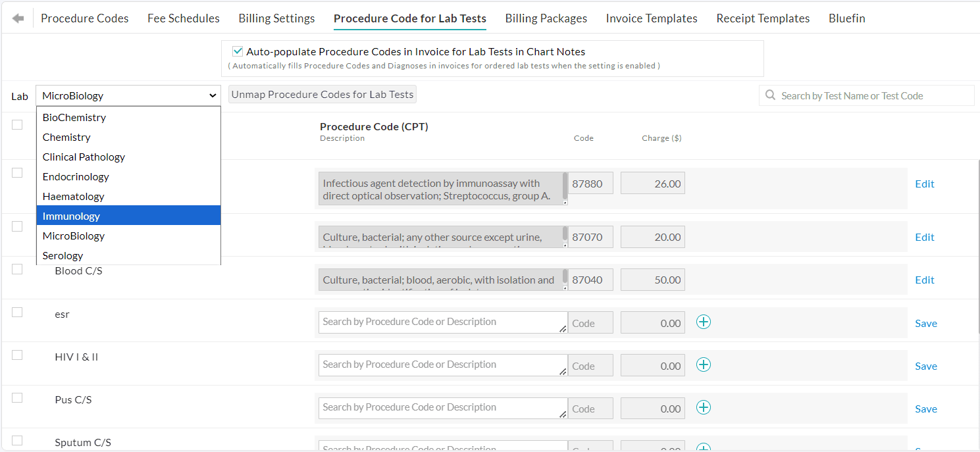This screenshot has width=980, height=452.
Task: Choose Immunology from Lab list
Action: pyautogui.click(x=128, y=216)
